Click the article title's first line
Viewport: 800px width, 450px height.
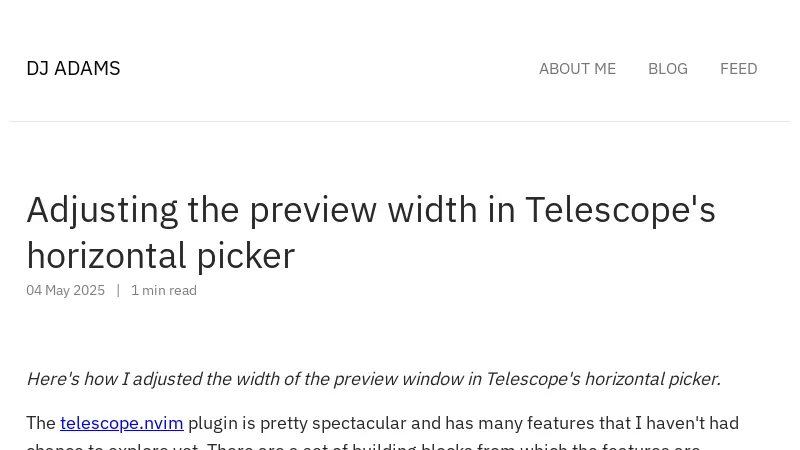click(x=370, y=210)
